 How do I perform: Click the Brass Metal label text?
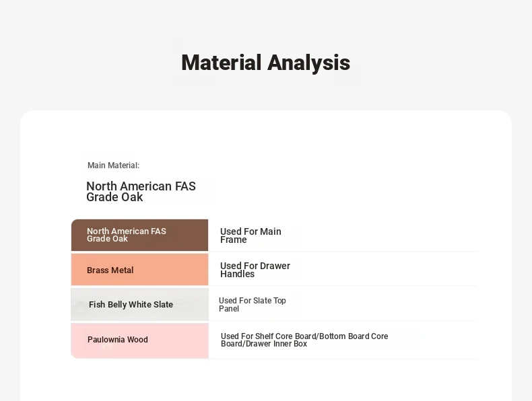[x=110, y=270]
